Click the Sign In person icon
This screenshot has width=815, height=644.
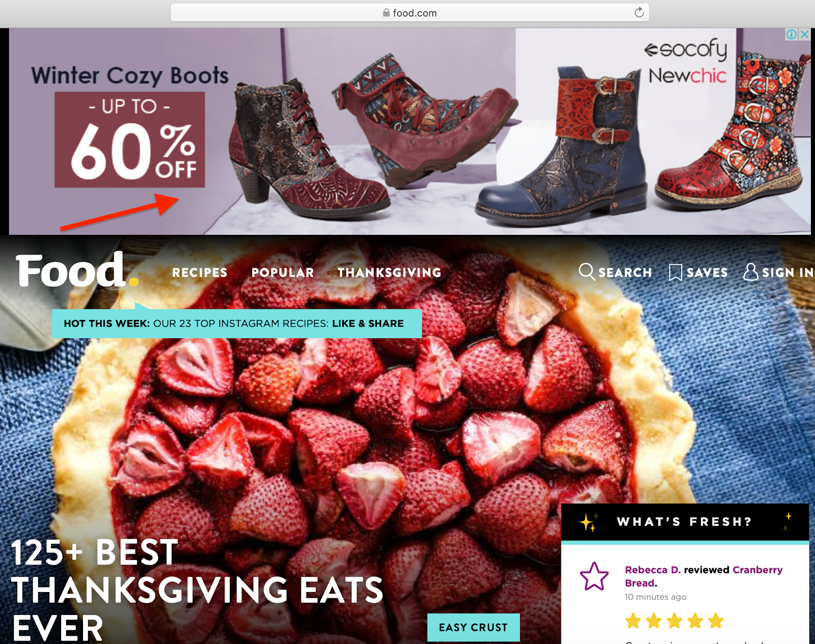pos(750,272)
